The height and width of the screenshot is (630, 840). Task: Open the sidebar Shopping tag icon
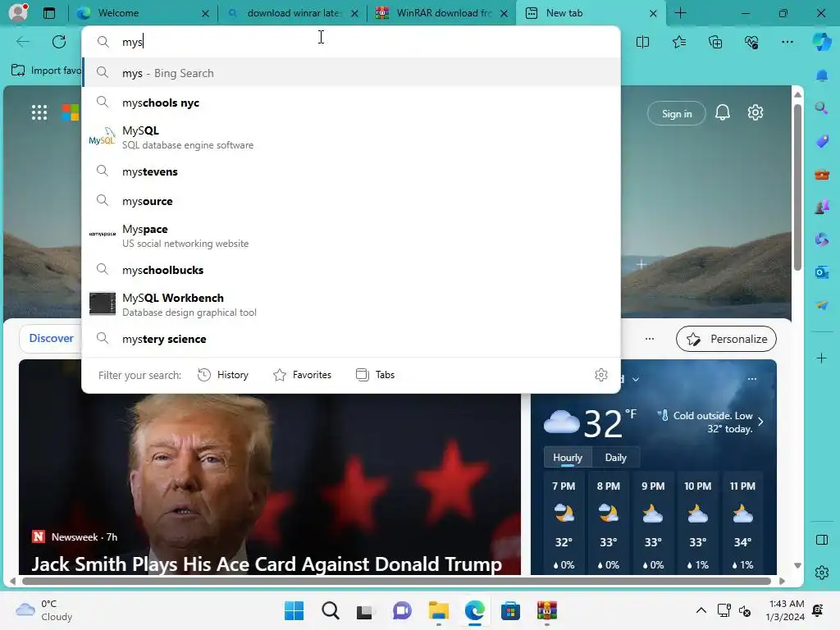tap(822, 141)
